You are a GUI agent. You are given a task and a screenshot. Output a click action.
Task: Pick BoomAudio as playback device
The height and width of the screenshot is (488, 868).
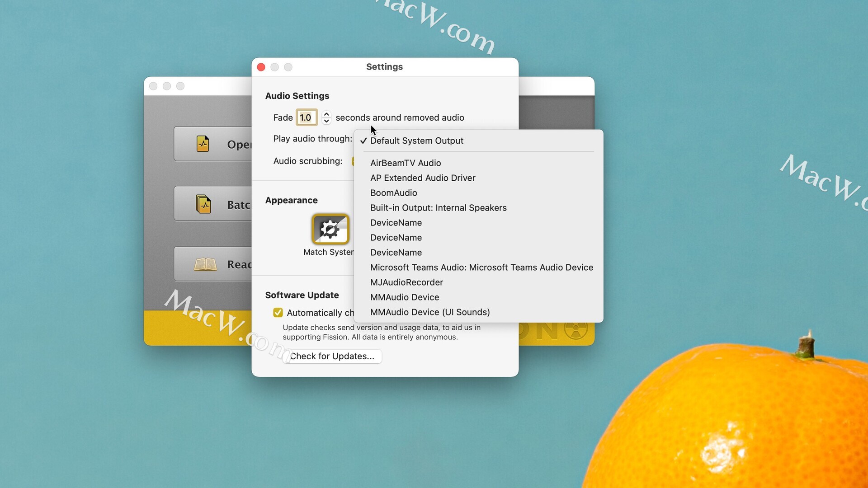point(478,192)
